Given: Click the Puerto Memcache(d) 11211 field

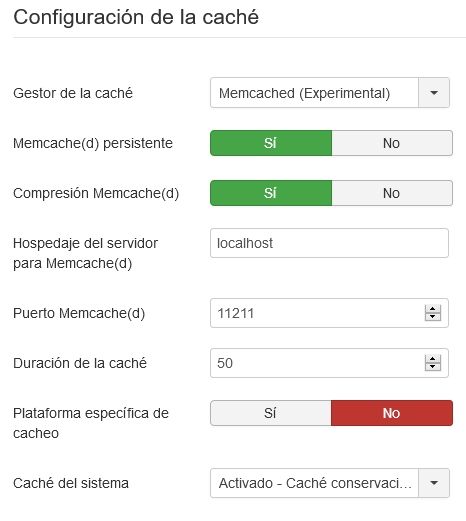Looking at the screenshot, I should click(329, 313).
